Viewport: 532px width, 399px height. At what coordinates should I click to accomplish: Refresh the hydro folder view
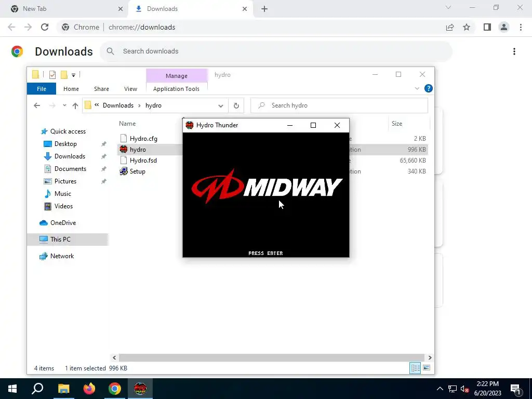click(x=236, y=106)
